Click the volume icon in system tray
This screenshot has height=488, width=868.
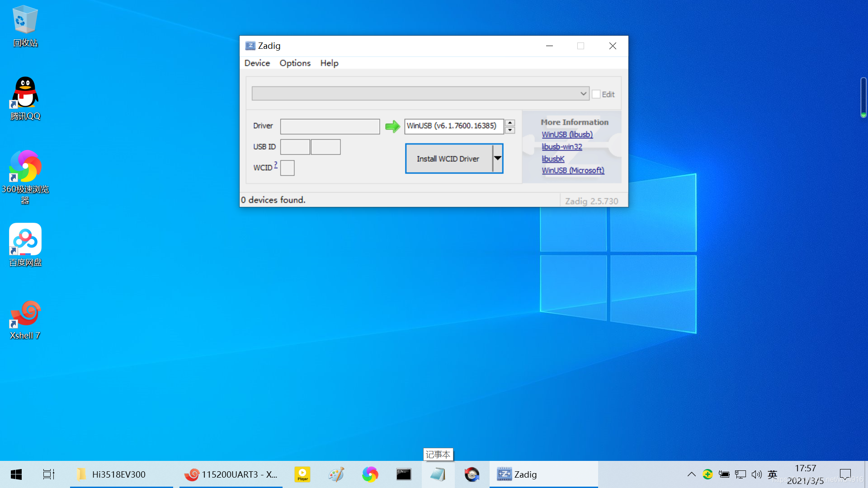click(756, 474)
